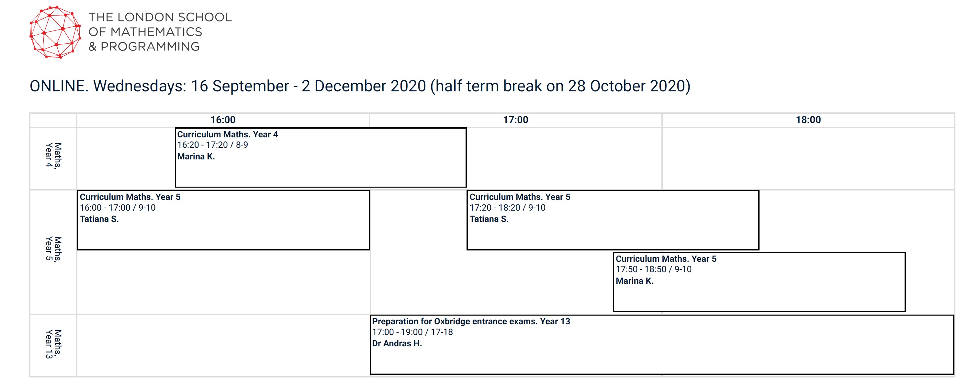Screen dimensions: 980x382
Task: Click the ONLINE Wednesdays schedule heading
Action: click(x=360, y=87)
